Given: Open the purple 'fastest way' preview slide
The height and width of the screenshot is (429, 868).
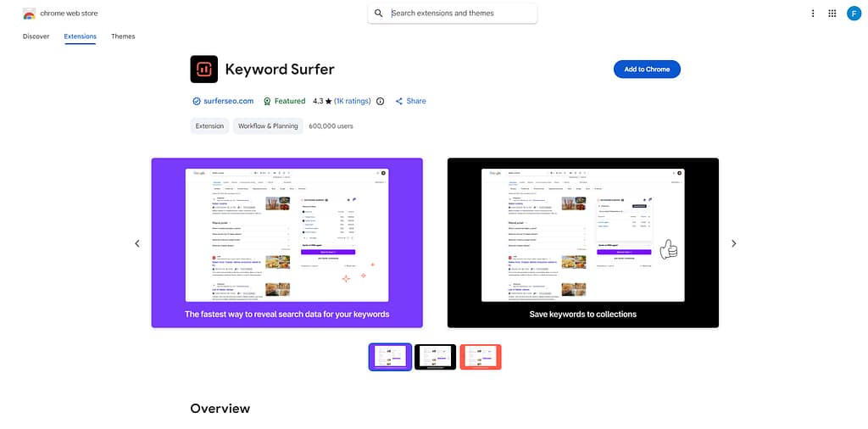Looking at the screenshot, I should (x=287, y=243).
